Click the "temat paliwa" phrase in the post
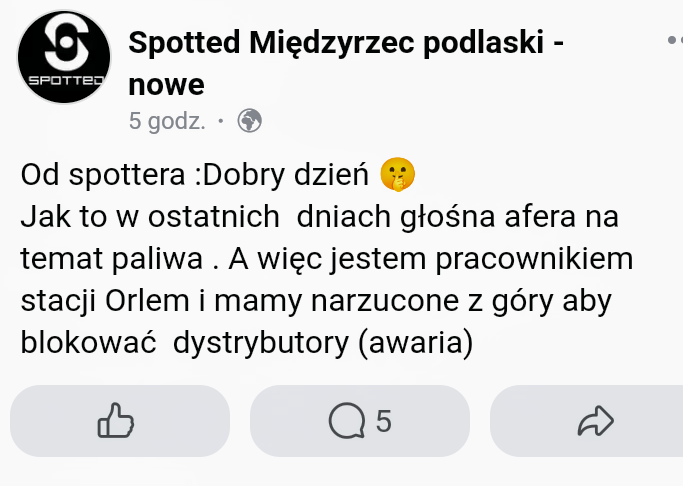Image resolution: width=683 pixels, height=486 pixels. coord(109,259)
